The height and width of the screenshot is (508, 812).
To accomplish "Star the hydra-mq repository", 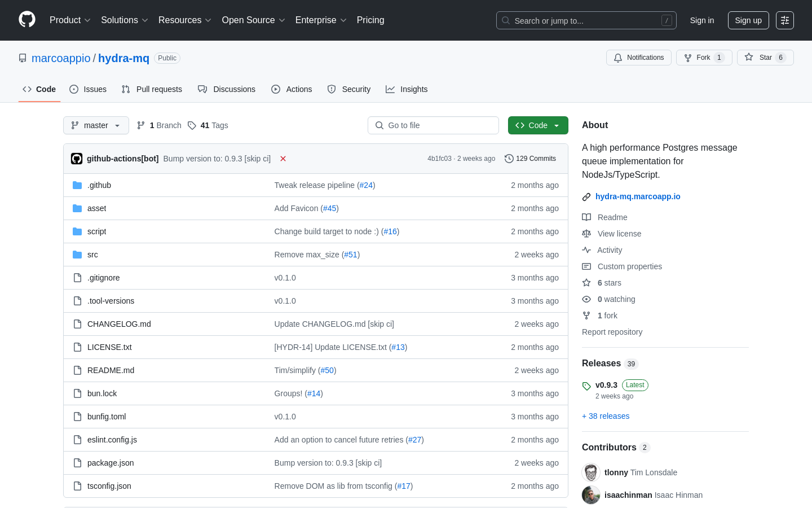I will (765, 58).
